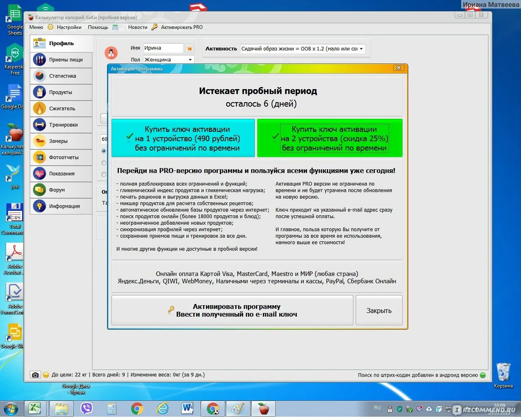The height and width of the screenshot is (420, 521).
Task: Open the Windows Start button
Action: [11, 409]
